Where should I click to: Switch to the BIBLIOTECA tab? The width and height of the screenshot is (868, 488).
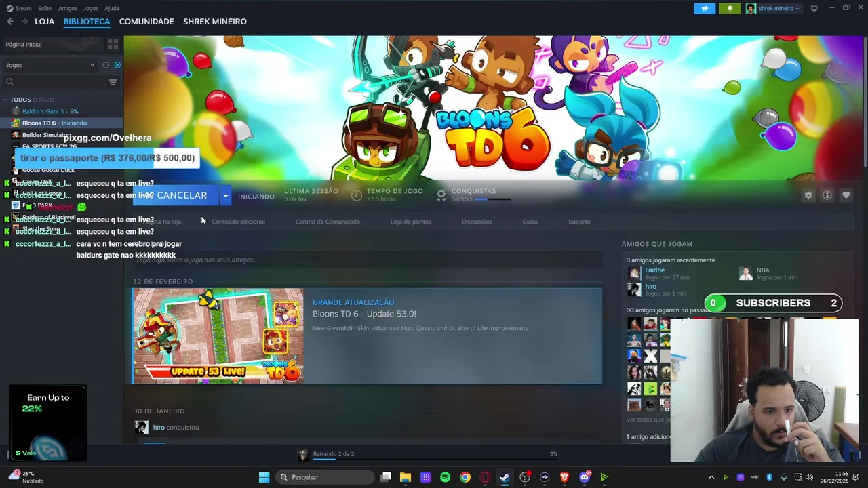point(87,22)
